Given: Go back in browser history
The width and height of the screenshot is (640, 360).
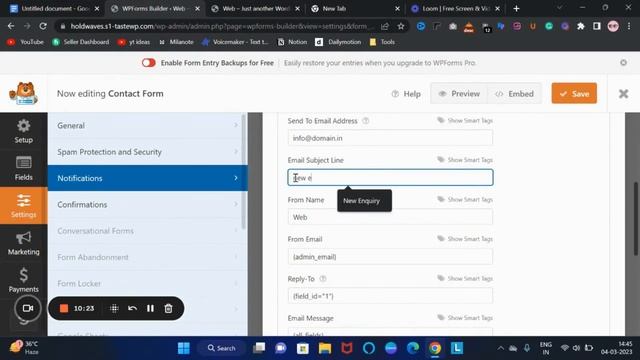Looking at the screenshot, I should tap(11, 26).
